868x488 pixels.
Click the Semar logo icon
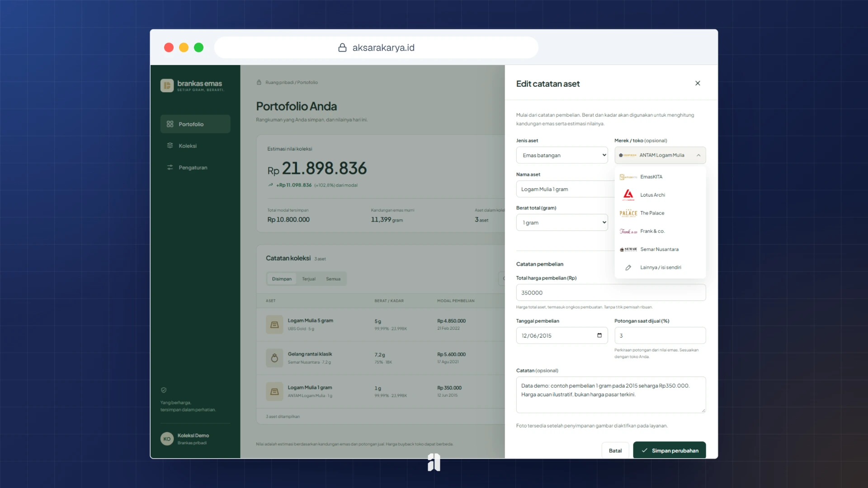[628, 249]
